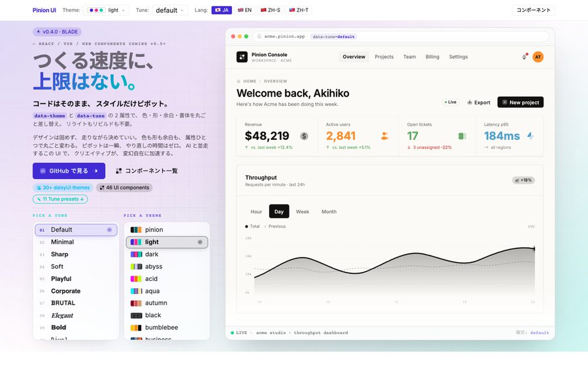This screenshot has height=368, width=588.
Task: Switch to the Settings tab
Action: pos(458,57)
